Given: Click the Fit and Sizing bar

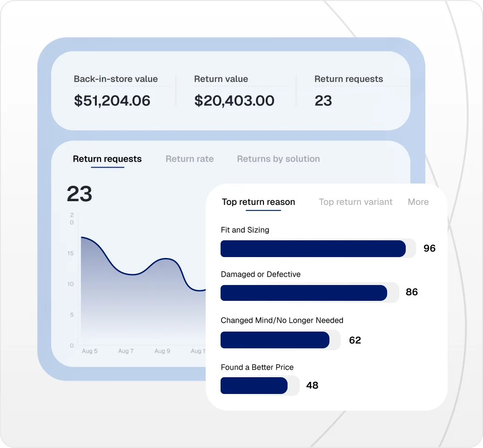Looking at the screenshot, I should (313, 249).
